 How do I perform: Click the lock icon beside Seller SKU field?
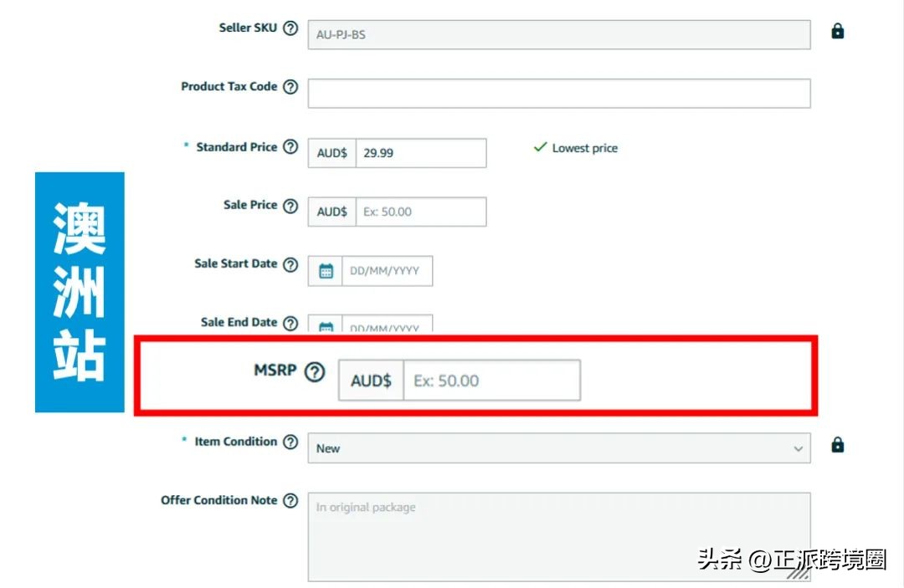tap(837, 31)
